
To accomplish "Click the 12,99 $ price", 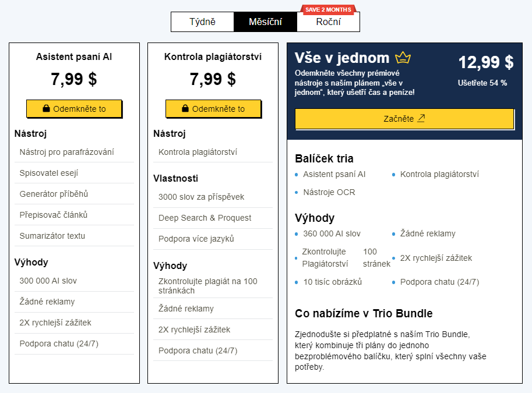I will click(485, 62).
